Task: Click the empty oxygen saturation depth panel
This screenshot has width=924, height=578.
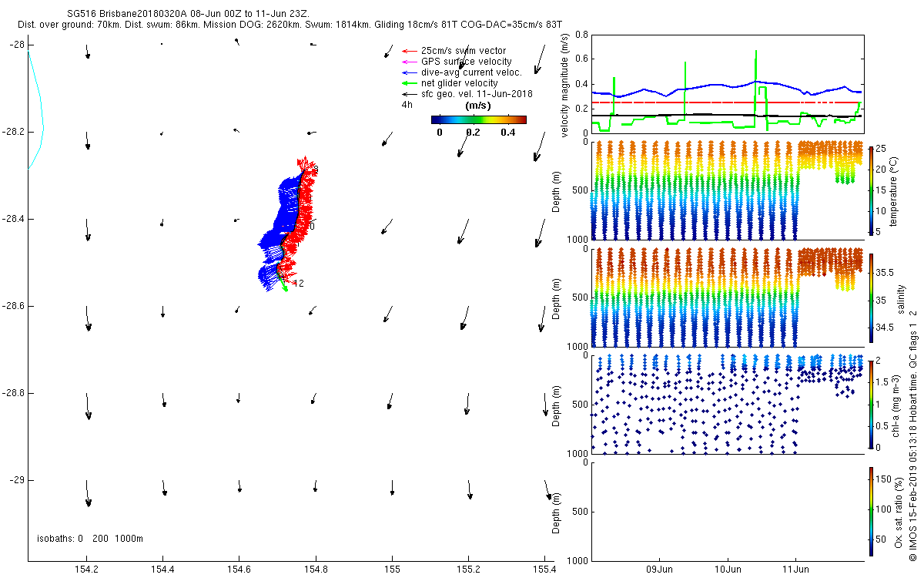Action: click(x=726, y=511)
